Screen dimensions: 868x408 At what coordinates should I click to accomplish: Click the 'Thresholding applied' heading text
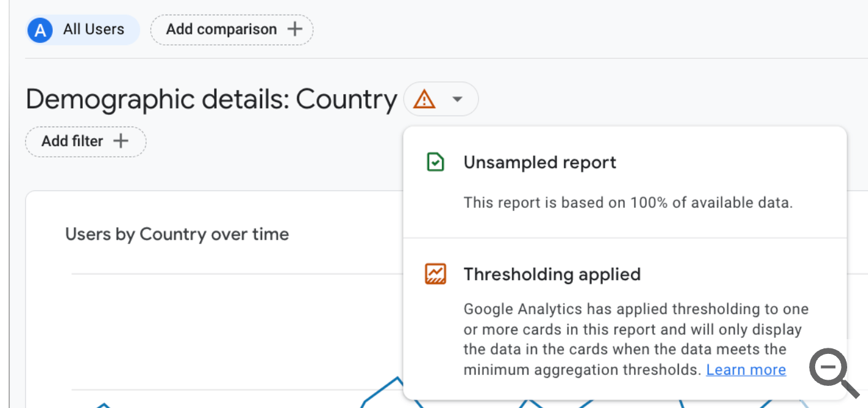tap(552, 274)
